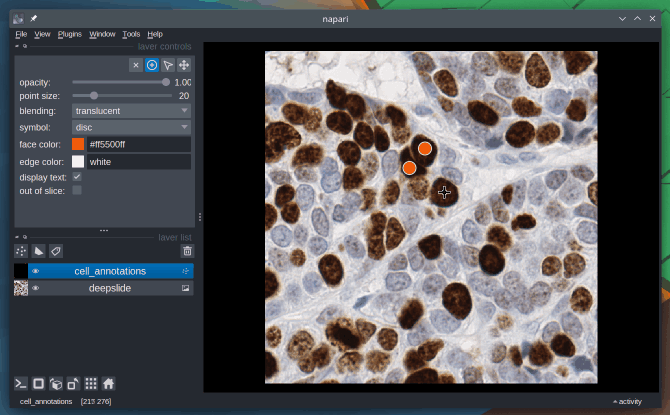Show the activity panel
Screen dimensions: 670x415
(x=627, y=401)
